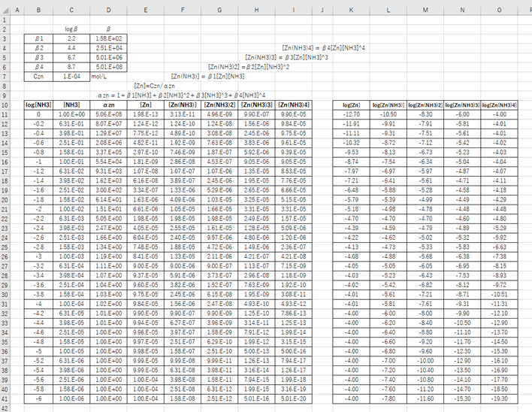Select the cell with 7.94.E-17
This screenshot has height=412, width=532.
(294, 361)
